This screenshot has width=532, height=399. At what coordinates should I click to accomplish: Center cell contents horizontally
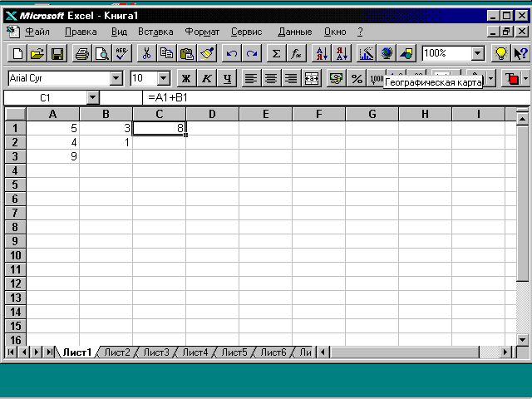[272, 79]
